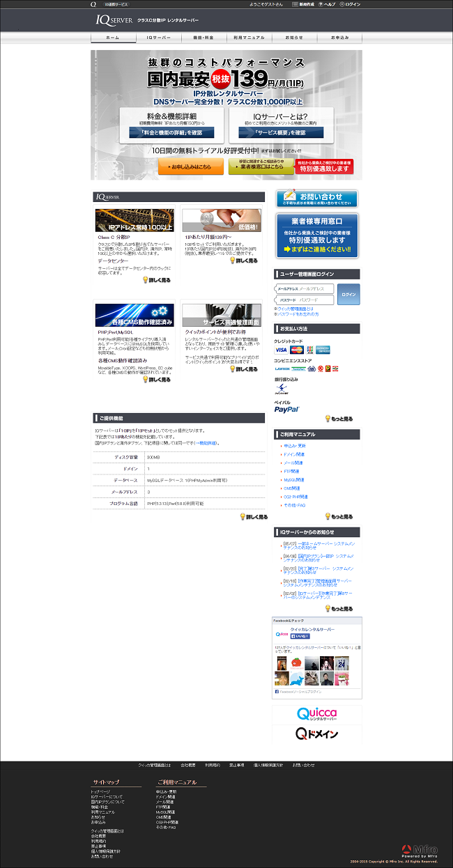
Task: Click the 低価格 coin feature image
Action: point(222,220)
